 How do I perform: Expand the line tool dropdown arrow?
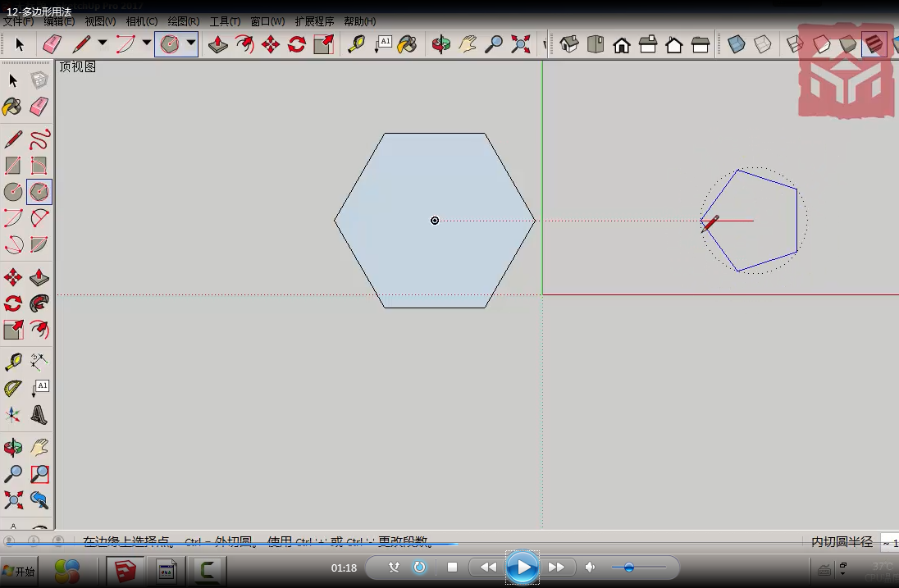pyautogui.click(x=103, y=43)
